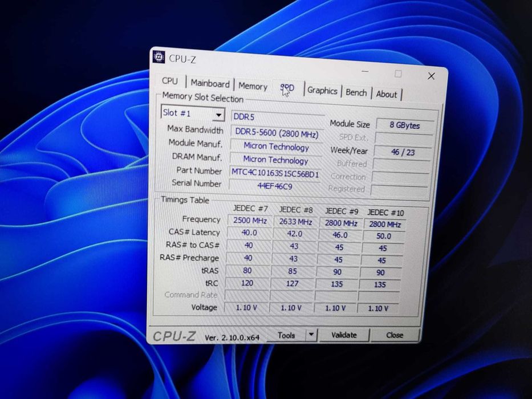This screenshot has height=399, width=532.
Task: Click the empty Registered field
Action: pyautogui.click(x=400, y=190)
